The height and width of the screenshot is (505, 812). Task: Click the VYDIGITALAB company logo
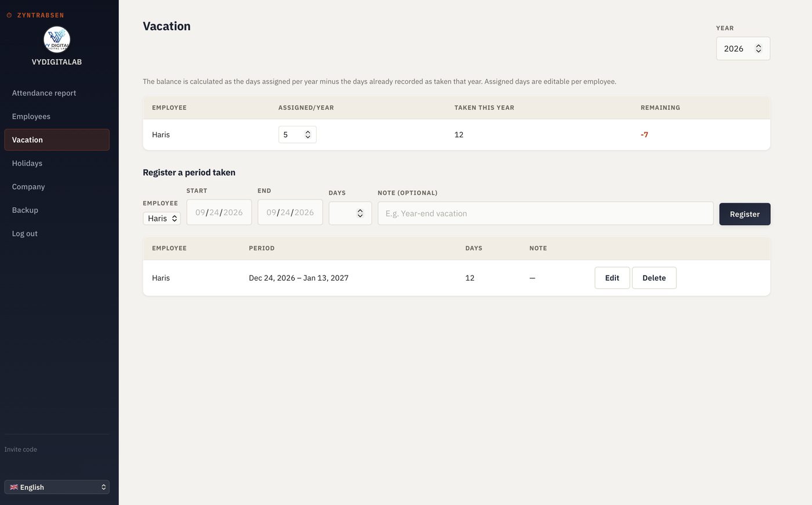pos(57,39)
